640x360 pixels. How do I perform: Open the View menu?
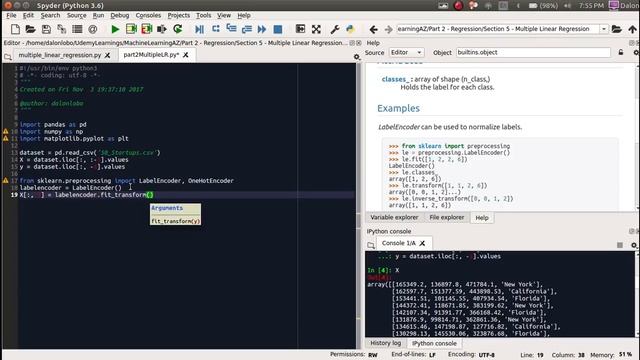click(x=224, y=16)
